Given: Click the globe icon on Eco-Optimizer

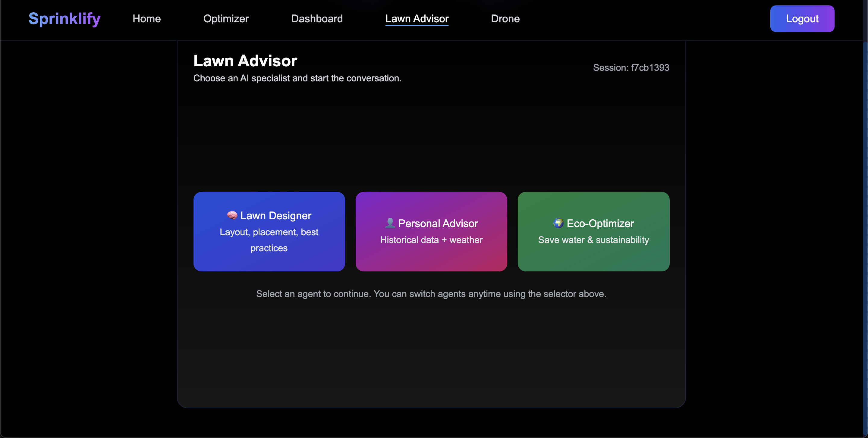Looking at the screenshot, I should point(558,223).
